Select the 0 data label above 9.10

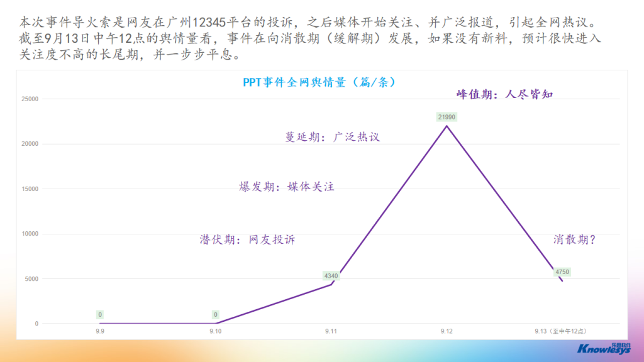(215, 314)
